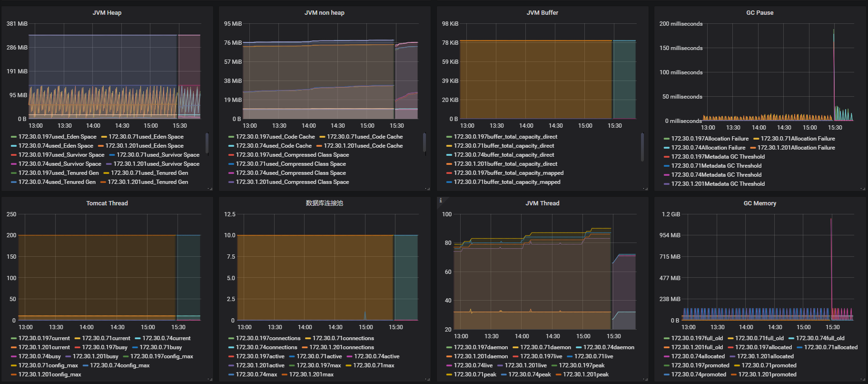The height and width of the screenshot is (384, 868).
Task: Open the GC Memory panel title menu
Action: 760,203
